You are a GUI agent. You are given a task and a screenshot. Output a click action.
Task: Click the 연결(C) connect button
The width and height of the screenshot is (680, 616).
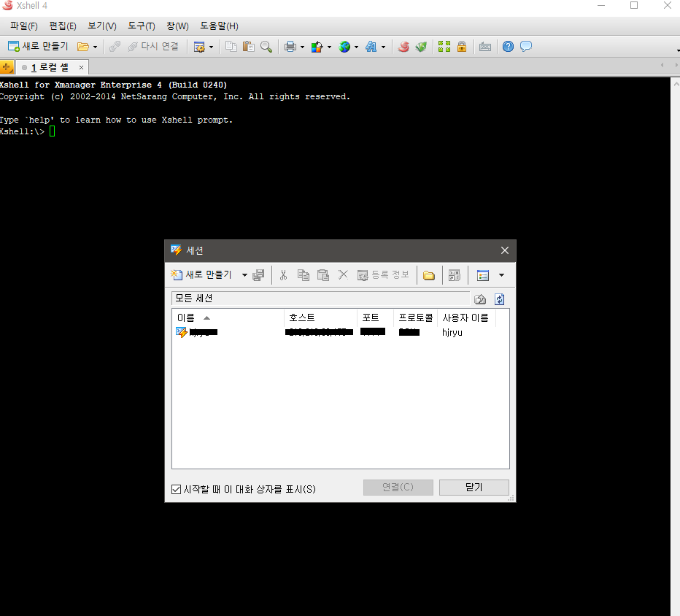398,487
